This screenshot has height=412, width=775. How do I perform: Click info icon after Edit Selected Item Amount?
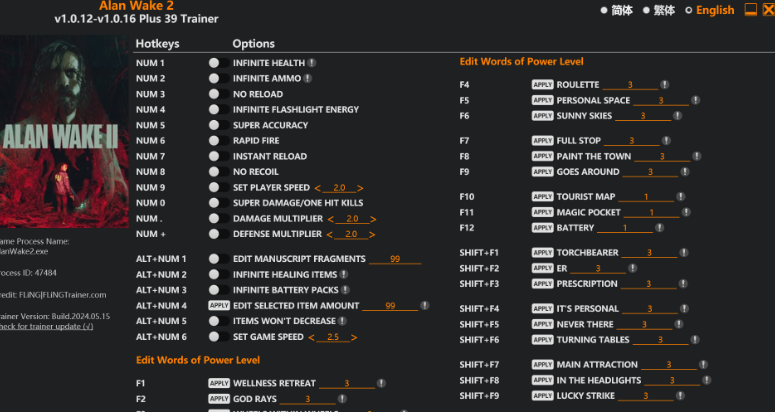pyautogui.click(x=425, y=305)
